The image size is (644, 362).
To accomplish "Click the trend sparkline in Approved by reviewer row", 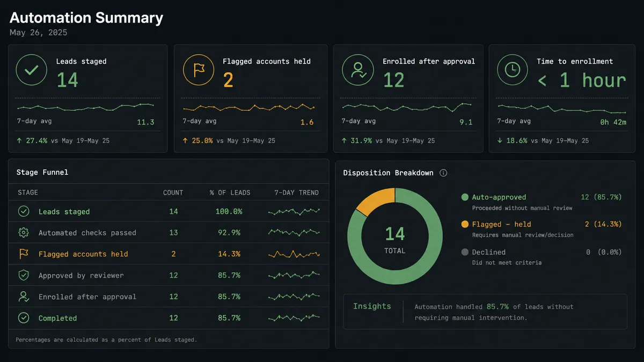I will (x=294, y=275).
